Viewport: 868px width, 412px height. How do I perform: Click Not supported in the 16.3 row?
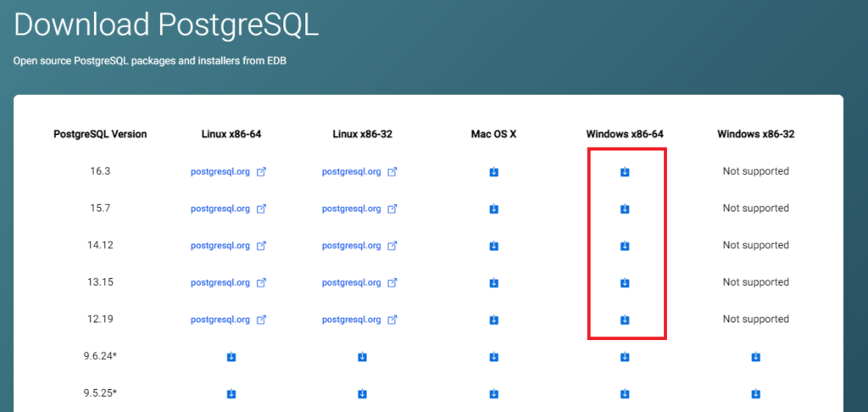tap(755, 171)
